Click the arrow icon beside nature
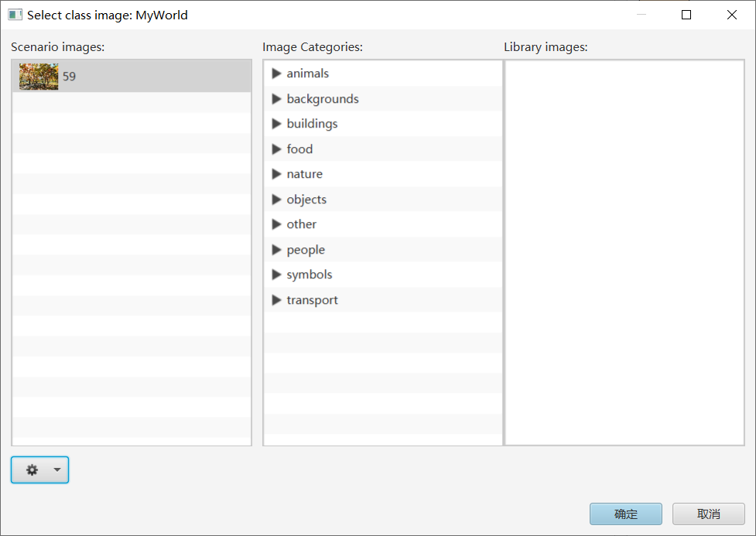Viewport: 756px width, 536px height. [276, 174]
